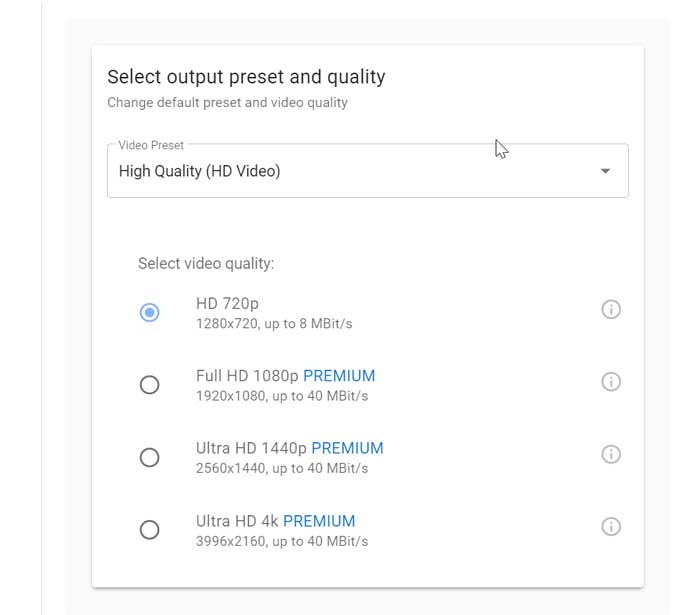This screenshot has height=615, width=700.
Task: Click the 3996x2160 resolution description
Action: tap(282, 541)
